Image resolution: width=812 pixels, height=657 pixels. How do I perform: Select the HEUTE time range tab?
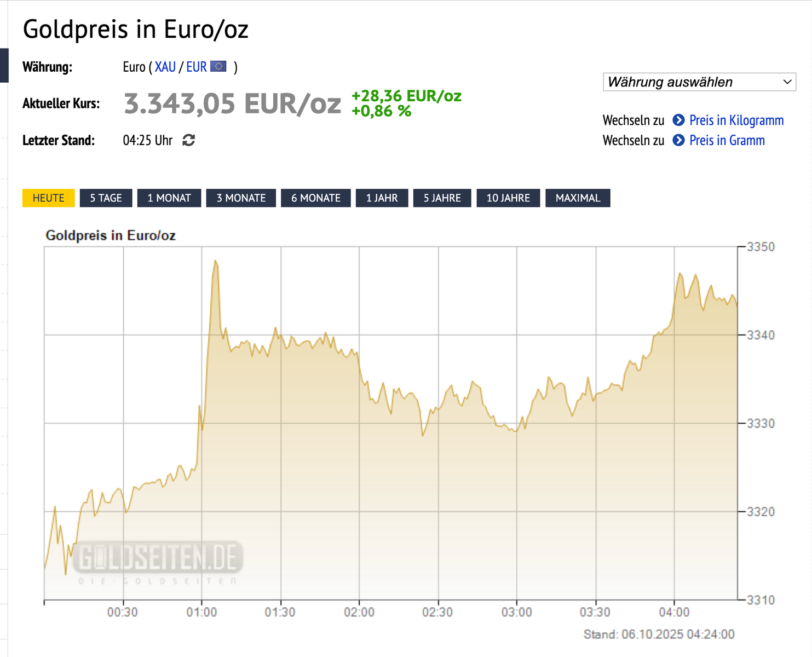(48, 198)
